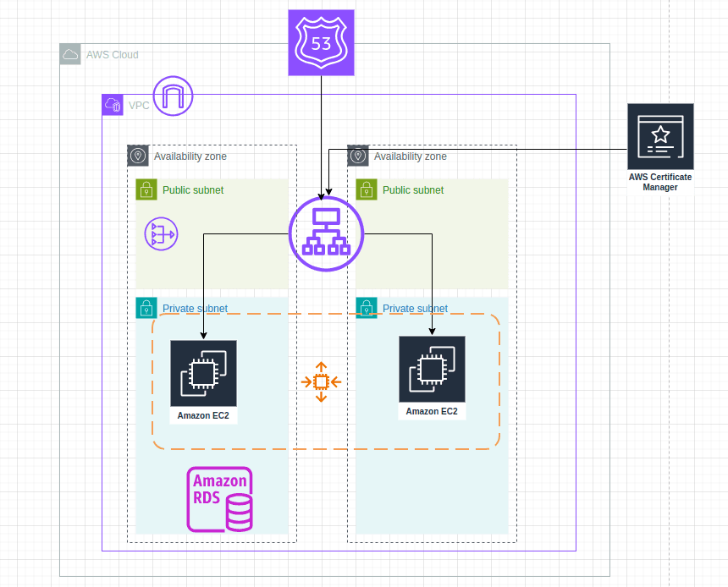The width and height of the screenshot is (728, 587).
Task: Click the purple user arch icon above VPC
Action: [x=173, y=96]
